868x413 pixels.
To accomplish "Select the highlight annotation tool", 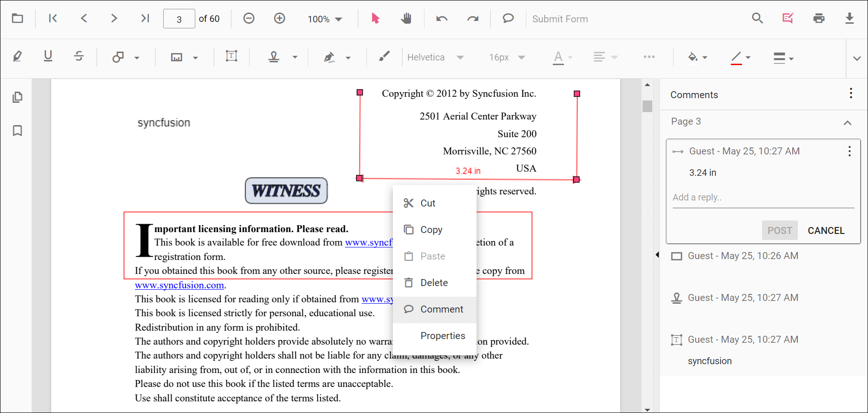I will pyautogui.click(x=18, y=57).
